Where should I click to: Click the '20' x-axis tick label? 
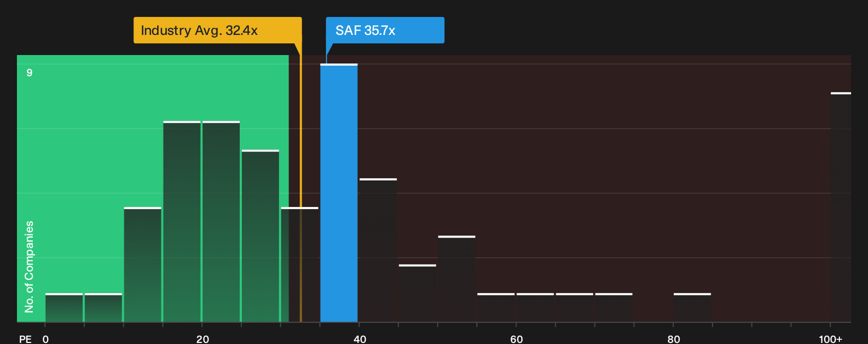pos(203,339)
